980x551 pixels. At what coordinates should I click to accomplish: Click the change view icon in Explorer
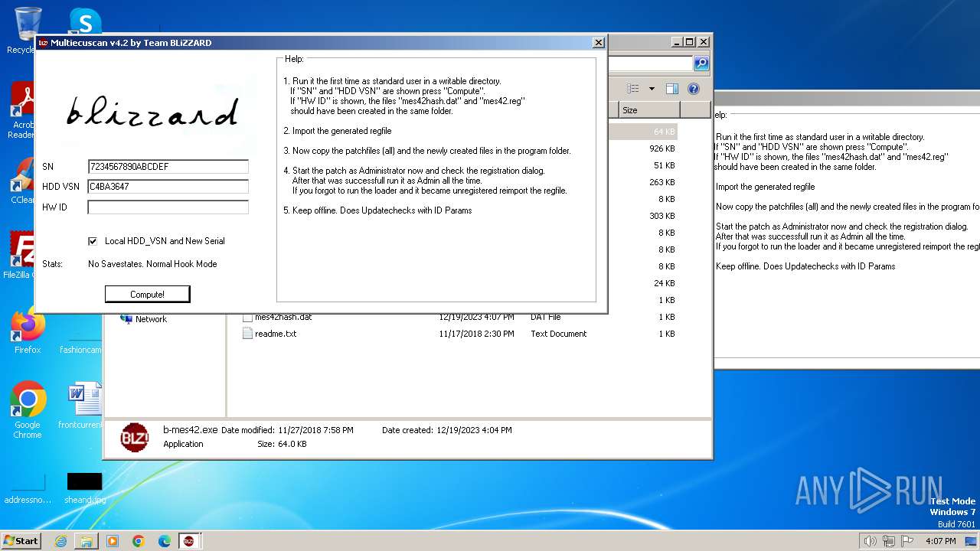(x=633, y=89)
